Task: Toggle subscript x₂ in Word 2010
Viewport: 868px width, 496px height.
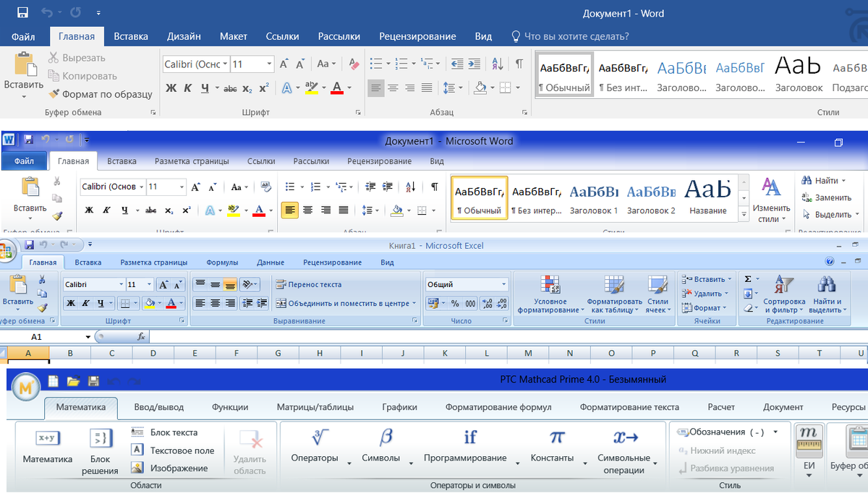Action: [169, 210]
